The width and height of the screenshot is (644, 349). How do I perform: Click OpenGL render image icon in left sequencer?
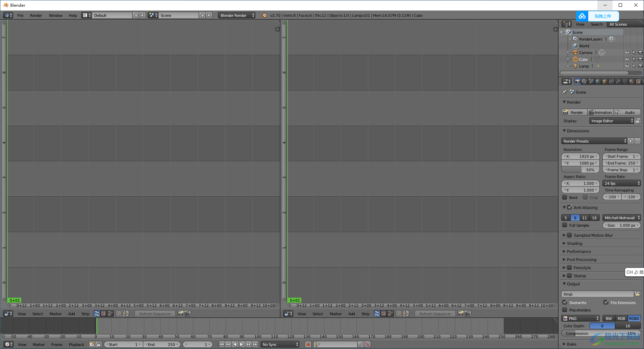[181, 314]
